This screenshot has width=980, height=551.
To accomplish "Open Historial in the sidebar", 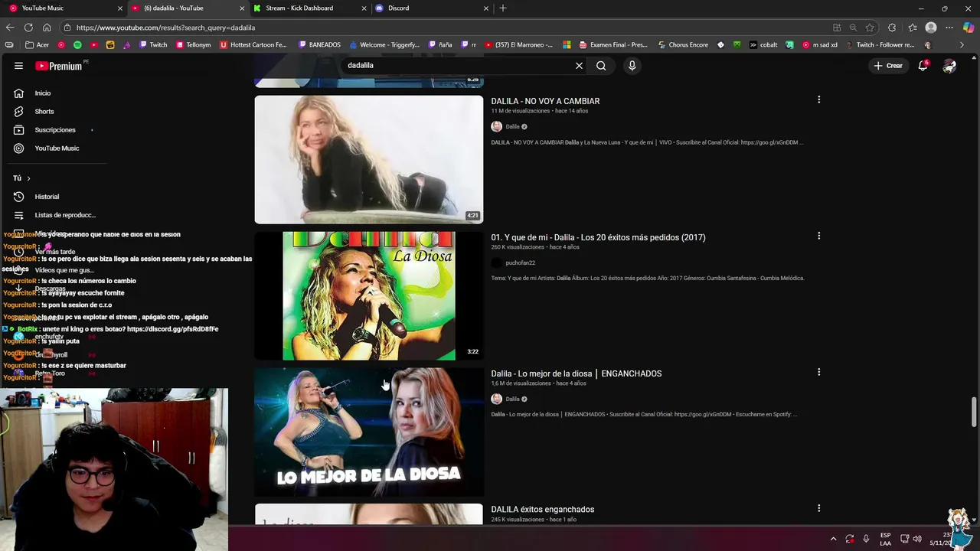I will (47, 197).
